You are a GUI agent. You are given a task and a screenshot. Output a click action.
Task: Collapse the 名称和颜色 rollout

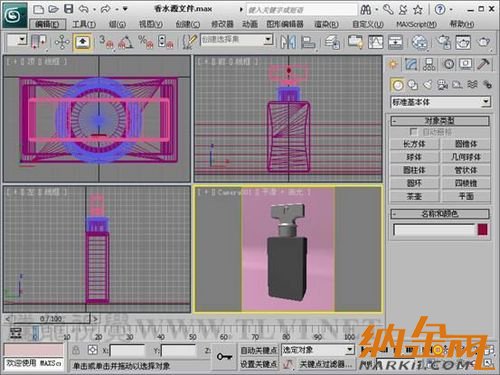coord(440,214)
